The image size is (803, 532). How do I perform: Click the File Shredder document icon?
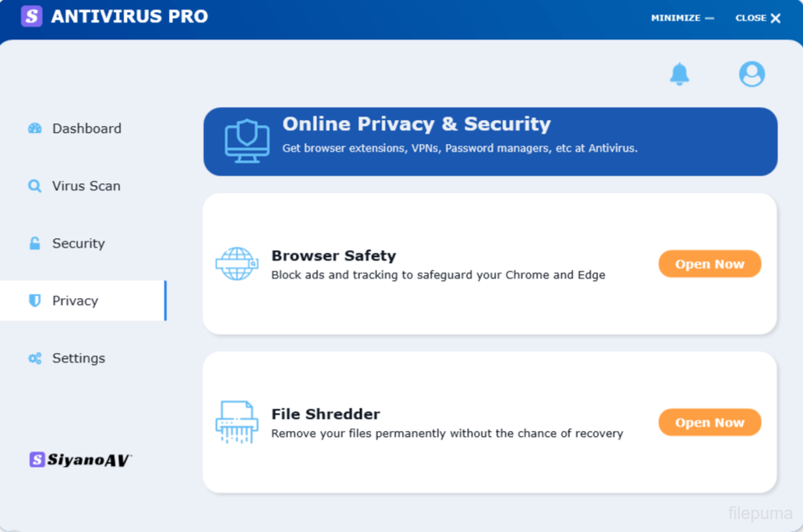237,422
